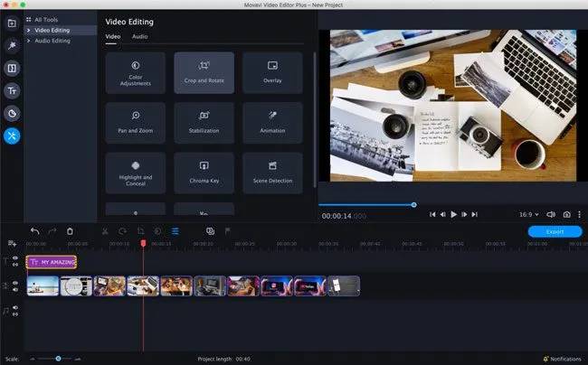The image size is (588, 365).
Task: Toggle title track visibility eye
Action: click(x=15, y=257)
